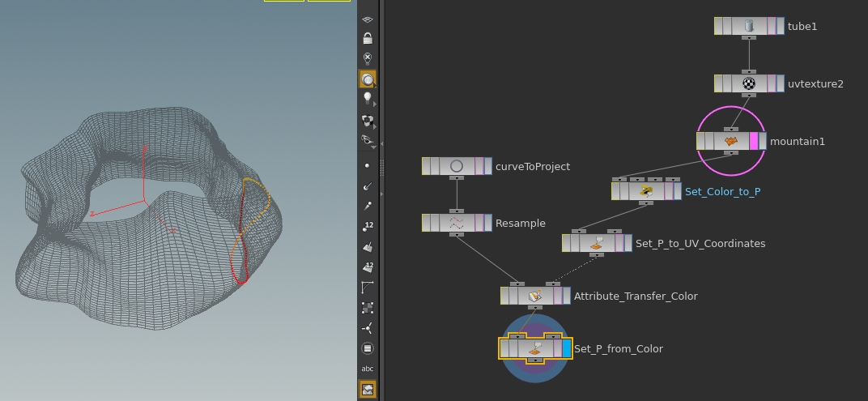868x401 pixels.
Task: Click the Attribute_Transfer_Color node label
Action: click(x=636, y=296)
